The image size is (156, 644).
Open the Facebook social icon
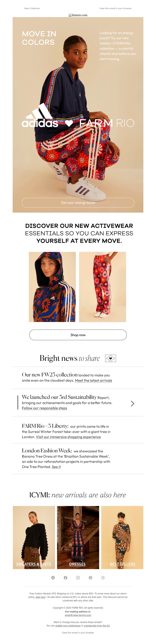point(66,577)
